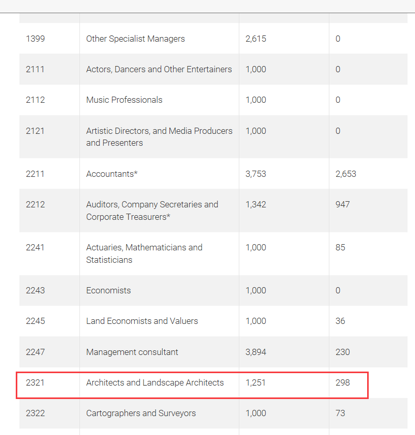Select the Economists occupation label

(108, 290)
